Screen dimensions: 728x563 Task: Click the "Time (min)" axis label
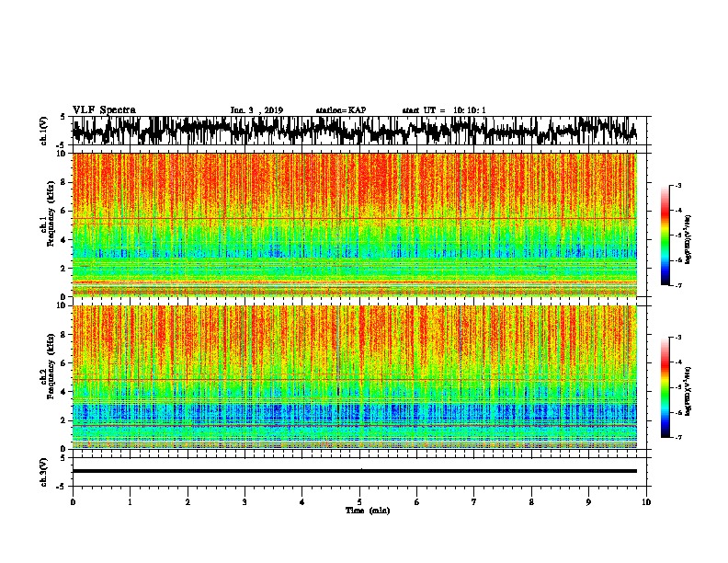[368, 511]
